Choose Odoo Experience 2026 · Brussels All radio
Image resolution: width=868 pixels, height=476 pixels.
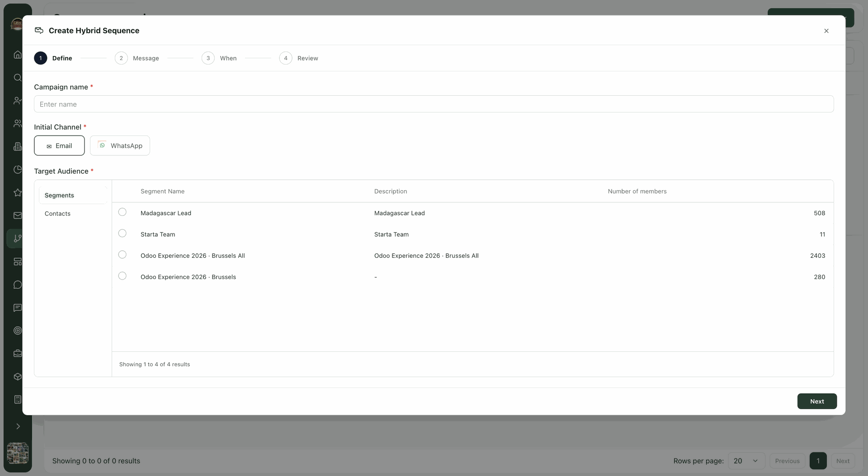point(122,254)
